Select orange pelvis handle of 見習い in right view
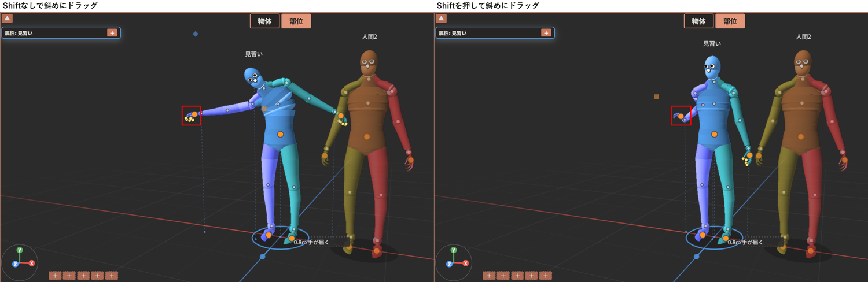The width and height of the screenshot is (868, 282). click(x=714, y=134)
